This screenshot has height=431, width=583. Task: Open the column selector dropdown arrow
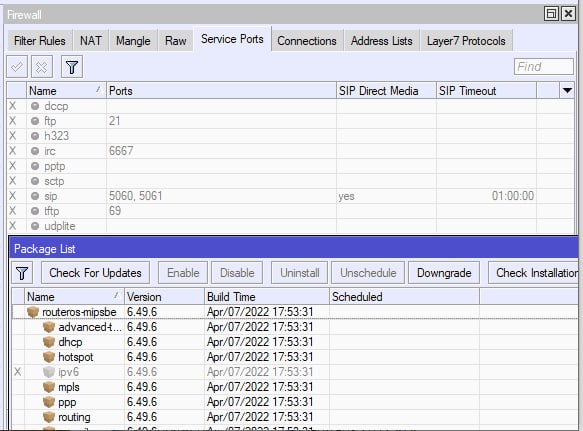(567, 91)
